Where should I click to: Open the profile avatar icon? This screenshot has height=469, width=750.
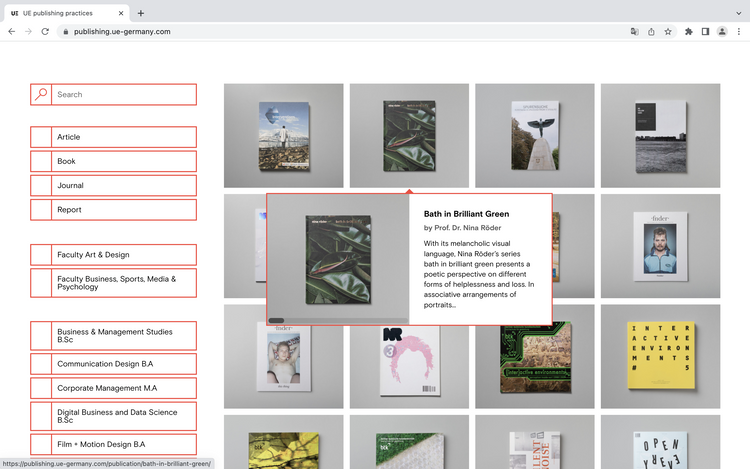click(722, 32)
